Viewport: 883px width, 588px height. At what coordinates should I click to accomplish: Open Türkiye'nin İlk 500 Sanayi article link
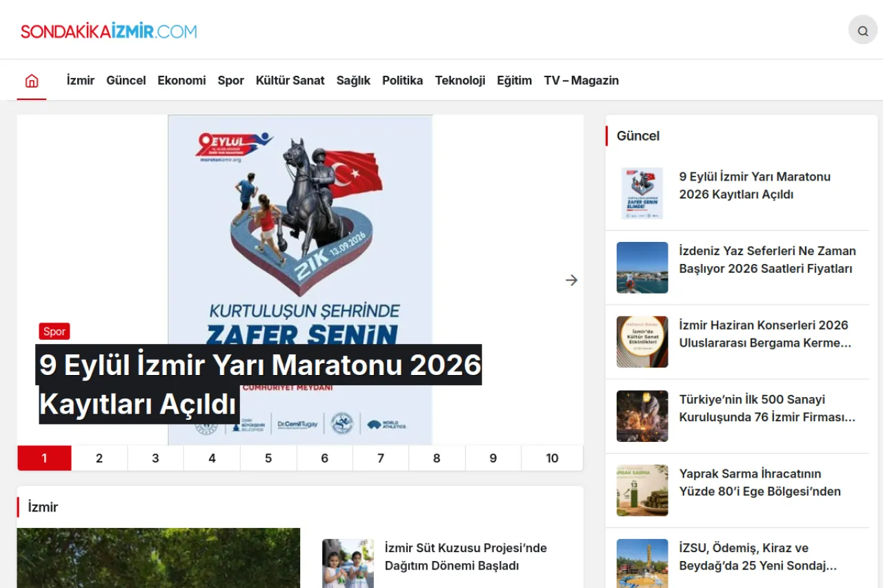point(767,408)
